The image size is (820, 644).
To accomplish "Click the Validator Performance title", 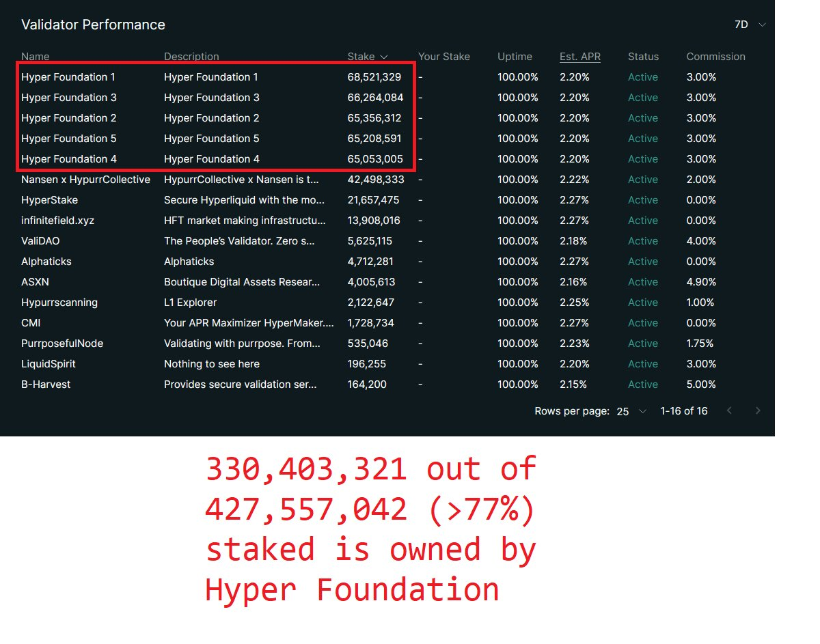I will point(94,25).
